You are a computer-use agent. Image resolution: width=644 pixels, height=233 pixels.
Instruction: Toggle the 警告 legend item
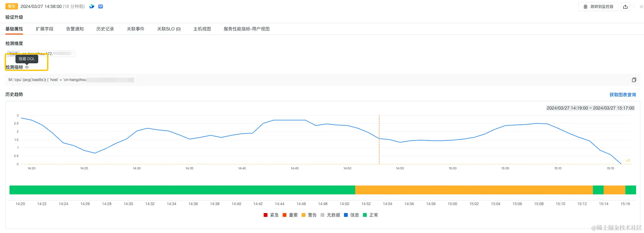[309, 215]
